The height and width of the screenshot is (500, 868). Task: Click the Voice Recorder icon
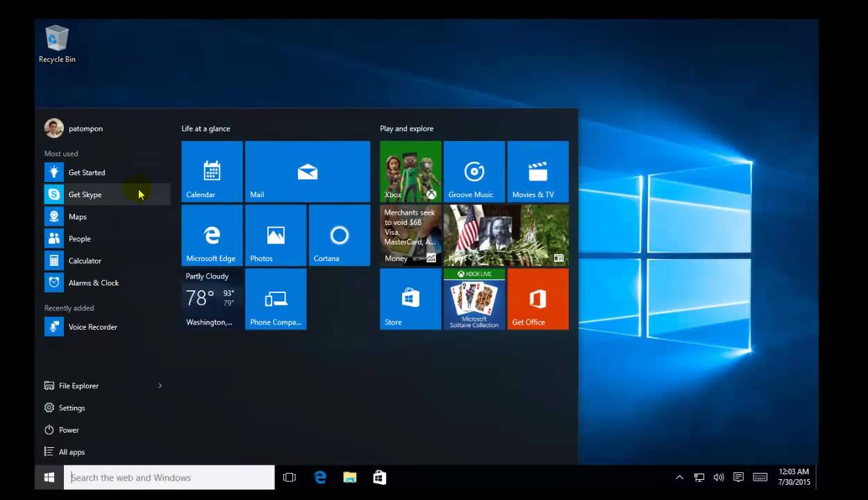coord(54,326)
